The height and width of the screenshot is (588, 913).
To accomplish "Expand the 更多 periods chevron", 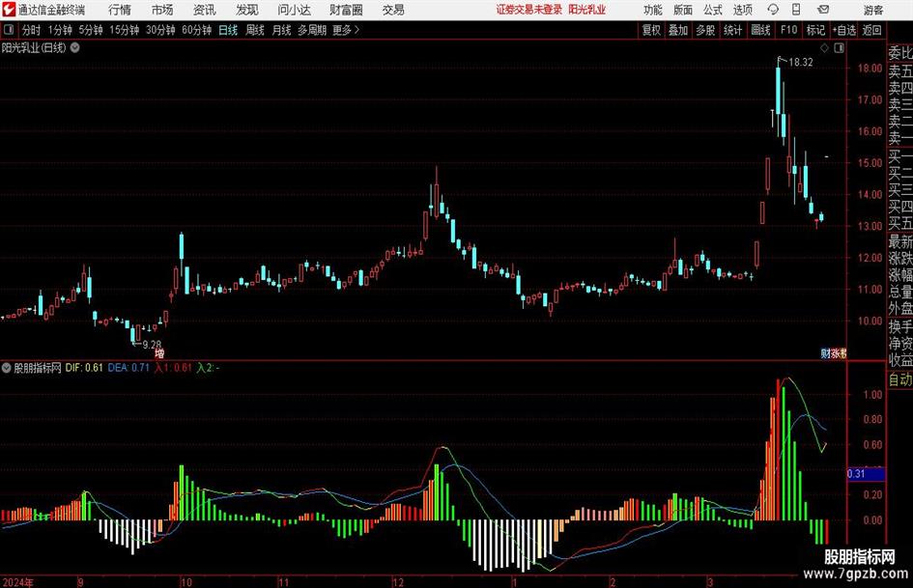I will 357,30.
